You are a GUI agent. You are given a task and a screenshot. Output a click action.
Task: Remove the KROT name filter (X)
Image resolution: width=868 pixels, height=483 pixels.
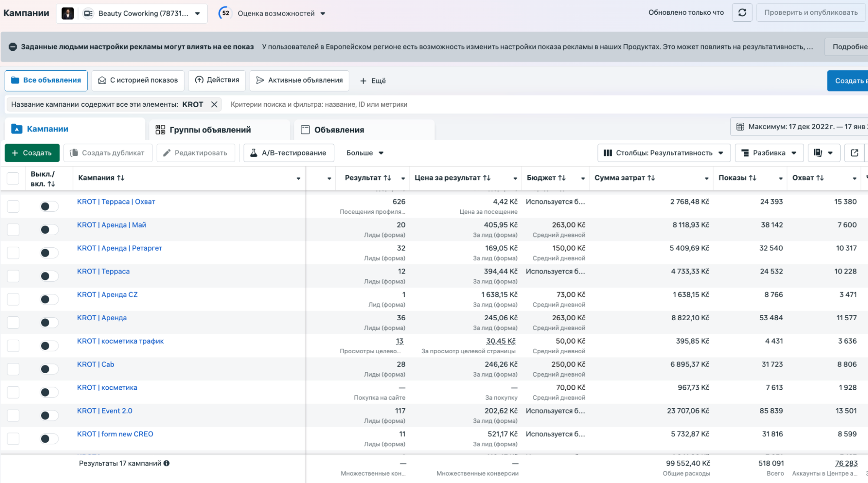click(x=214, y=104)
